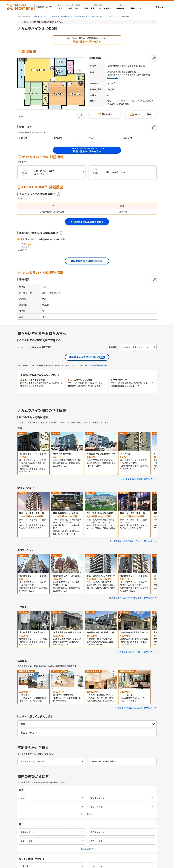The width and height of the screenshot is (174, 868).
Task: Click 賃貸マンション in property type list
Action: tap(122, 798)
